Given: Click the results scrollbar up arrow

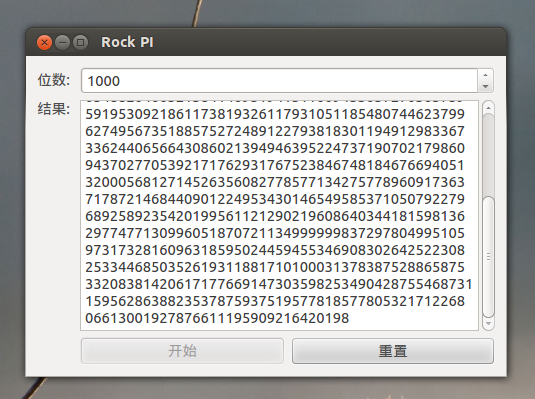Looking at the screenshot, I should pyautogui.click(x=488, y=108).
